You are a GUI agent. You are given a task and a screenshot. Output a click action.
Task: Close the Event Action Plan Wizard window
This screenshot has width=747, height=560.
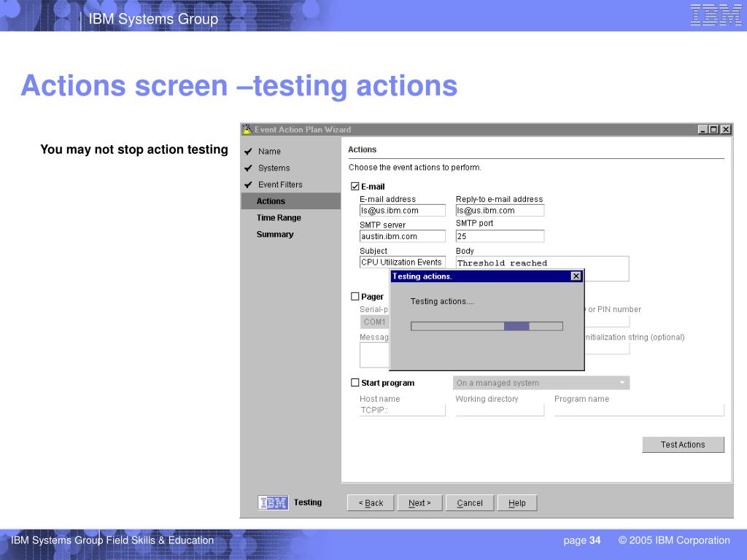pos(725,130)
